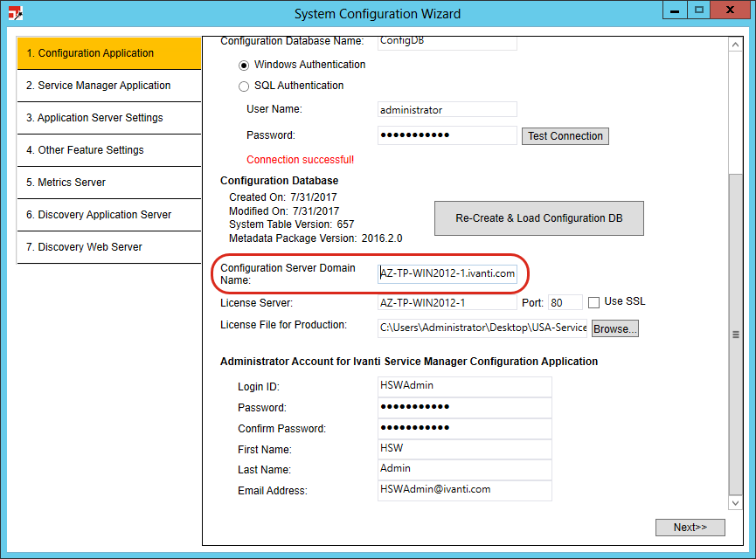Screen dimensions: 756x559
Task: Select the Metrics Server step
Action: coord(109,183)
